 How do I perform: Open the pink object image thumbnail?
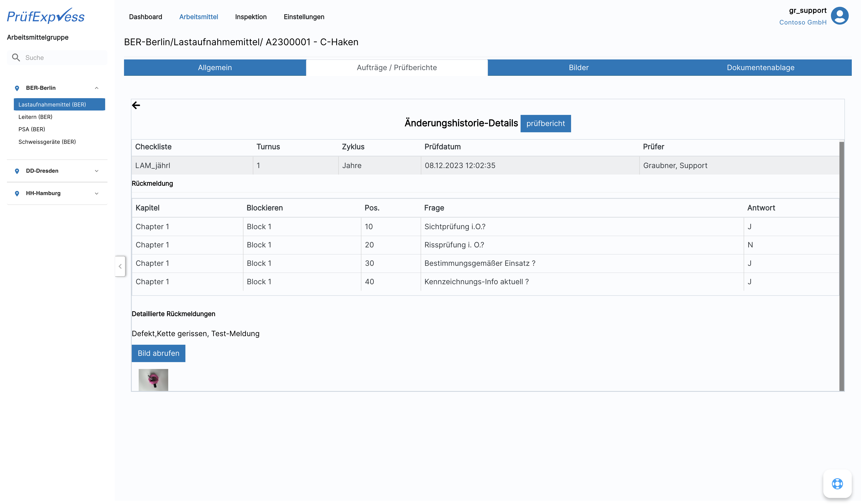coord(153,380)
